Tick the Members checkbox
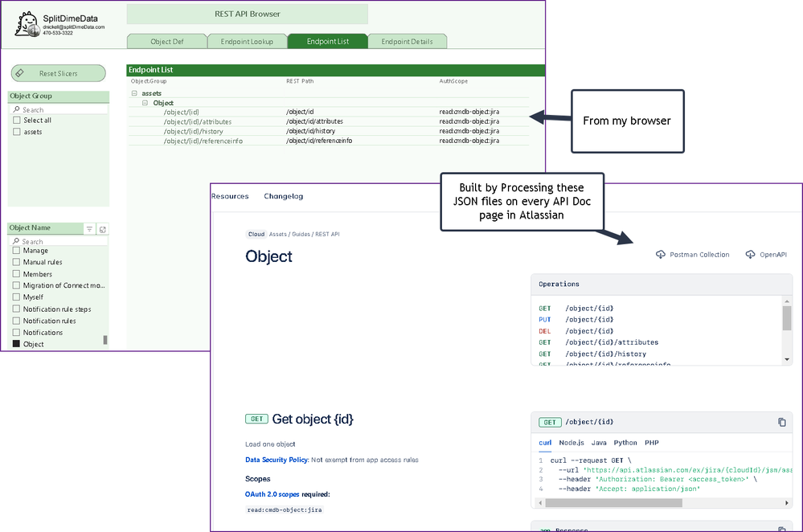The image size is (803, 532). coord(16,274)
